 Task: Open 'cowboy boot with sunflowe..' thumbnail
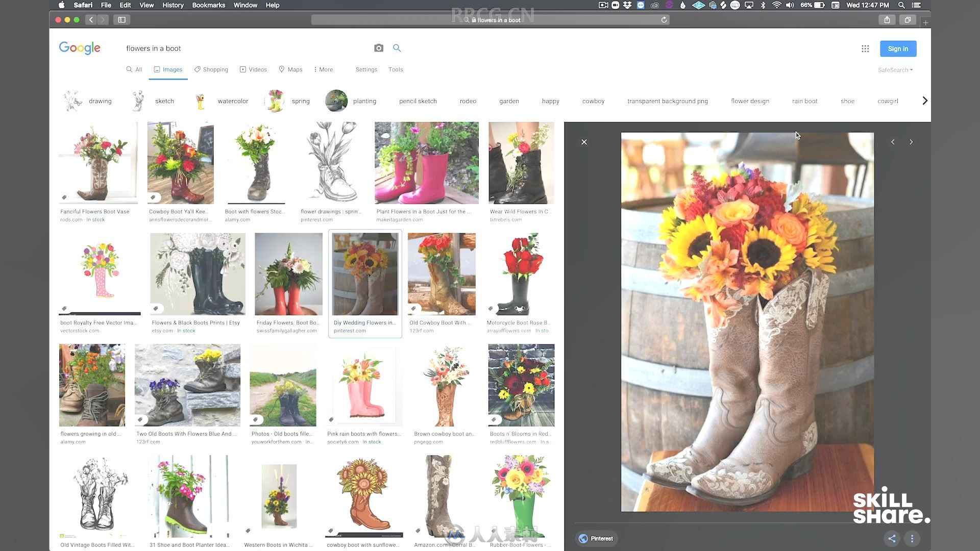pos(364,496)
